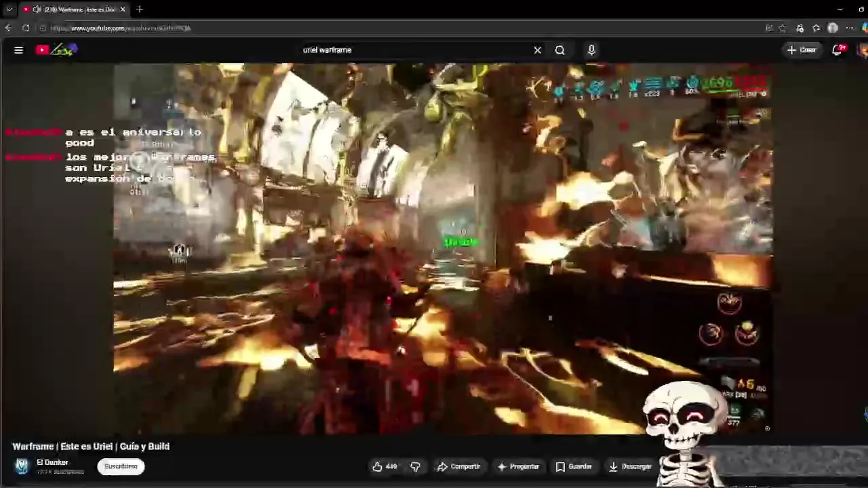
Task: Open El Dunker channel avatar
Action: pos(22,466)
